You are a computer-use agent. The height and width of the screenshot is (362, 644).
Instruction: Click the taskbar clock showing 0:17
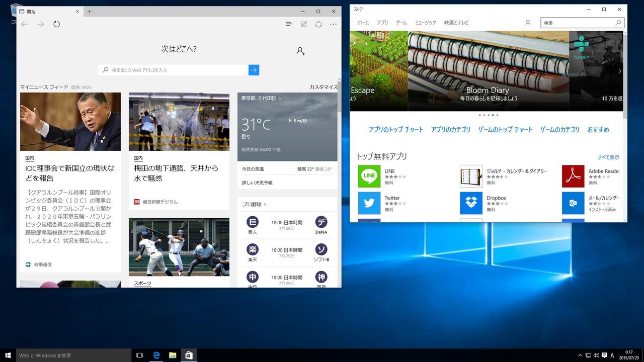[x=629, y=355]
